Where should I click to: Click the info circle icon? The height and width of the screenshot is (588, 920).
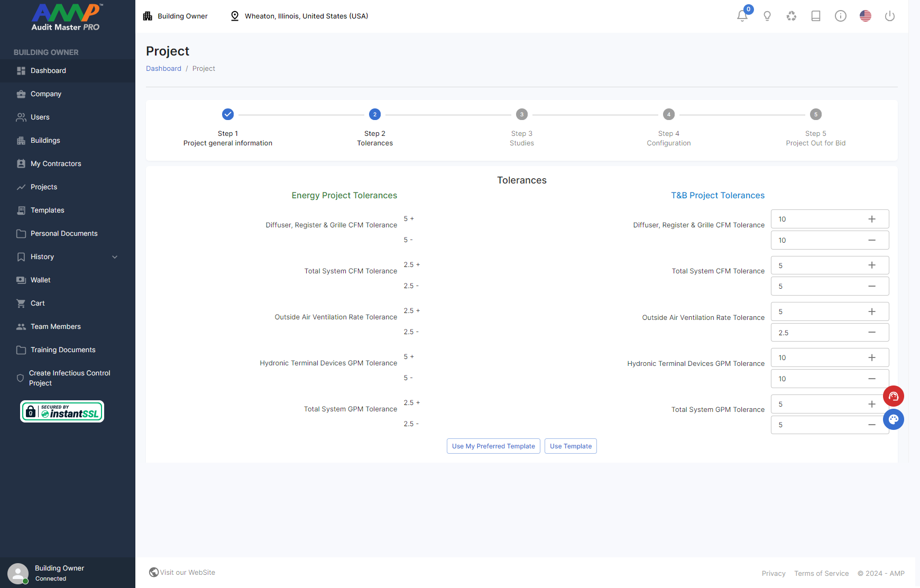point(840,16)
